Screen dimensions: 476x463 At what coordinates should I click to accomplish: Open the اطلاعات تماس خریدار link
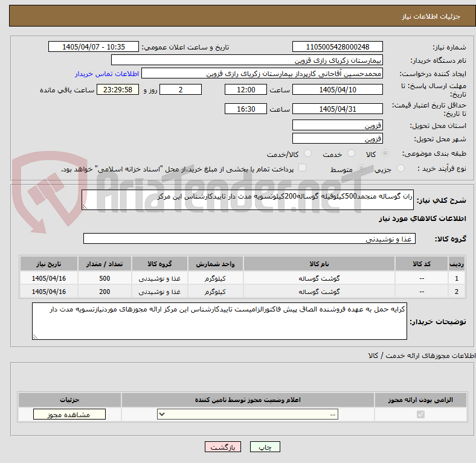pos(107,74)
